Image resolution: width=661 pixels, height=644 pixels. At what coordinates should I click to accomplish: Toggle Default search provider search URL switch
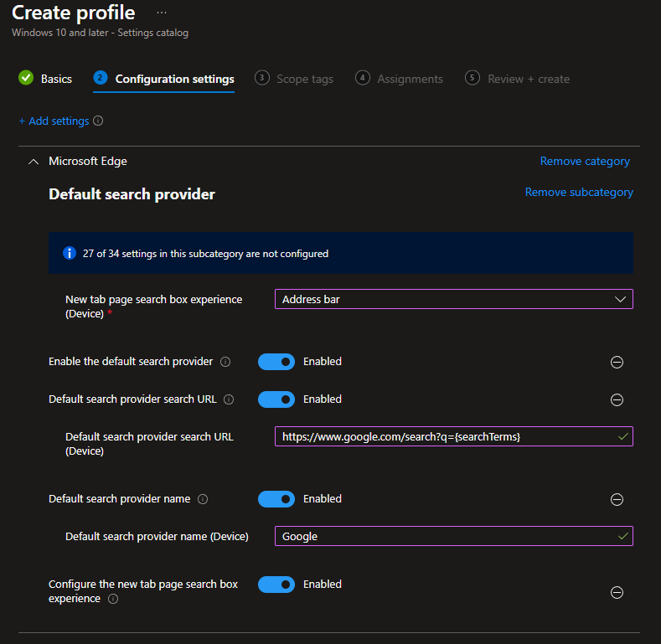tap(276, 399)
